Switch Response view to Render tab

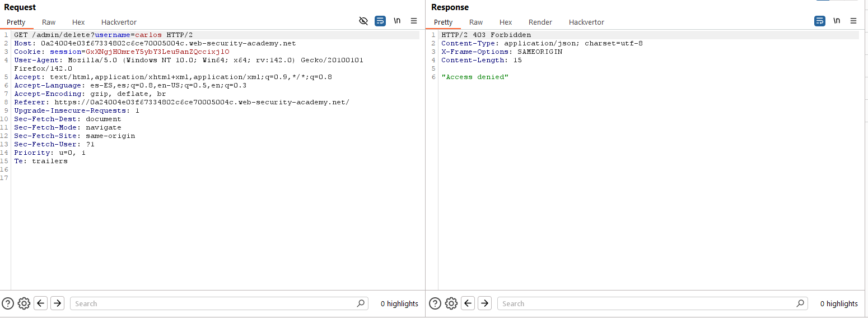click(540, 22)
